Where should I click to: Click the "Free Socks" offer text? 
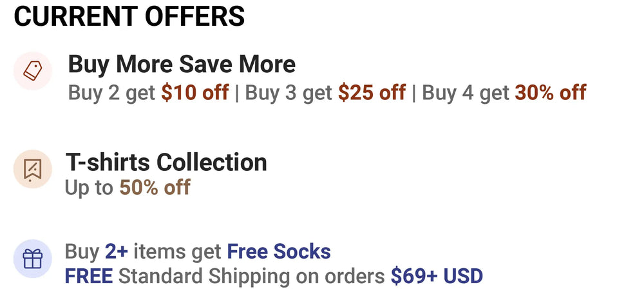(279, 252)
